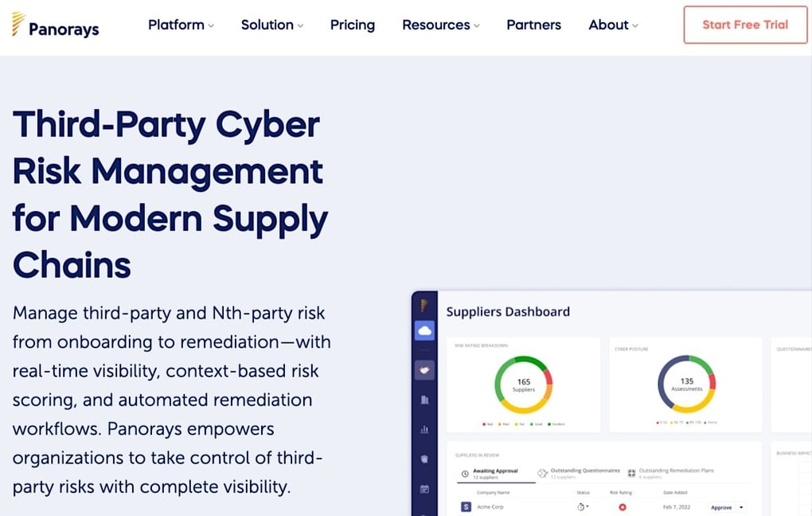Viewport: 812px width, 516px height.
Task: Approve the Acme Corp supplier
Action: [721, 507]
